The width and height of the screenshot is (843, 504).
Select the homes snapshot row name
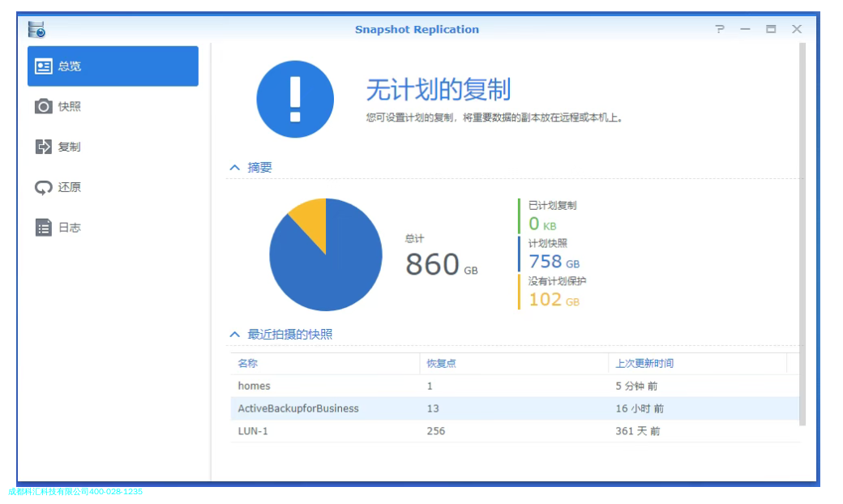coord(254,386)
